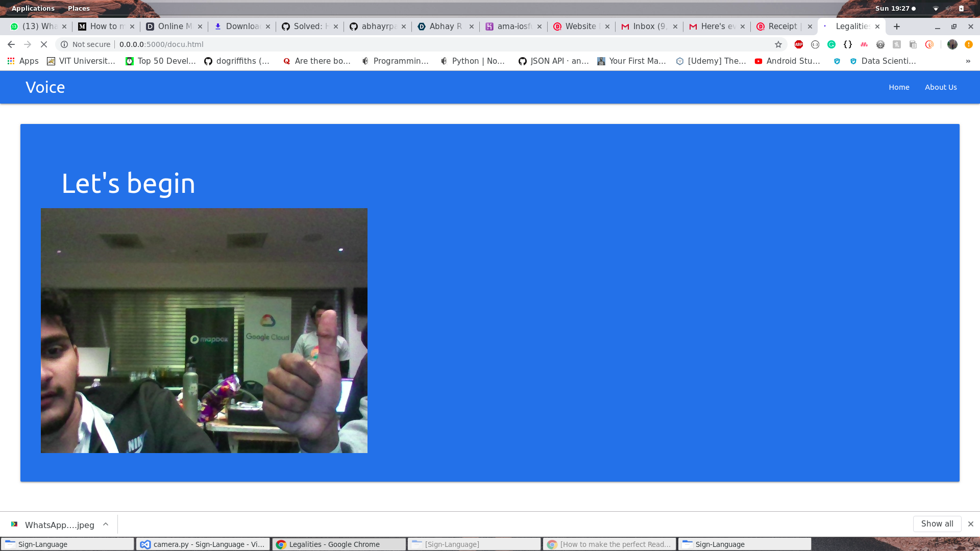Click the Not secure site info icon
The width and height of the screenshot is (980, 551).
coord(64,44)
